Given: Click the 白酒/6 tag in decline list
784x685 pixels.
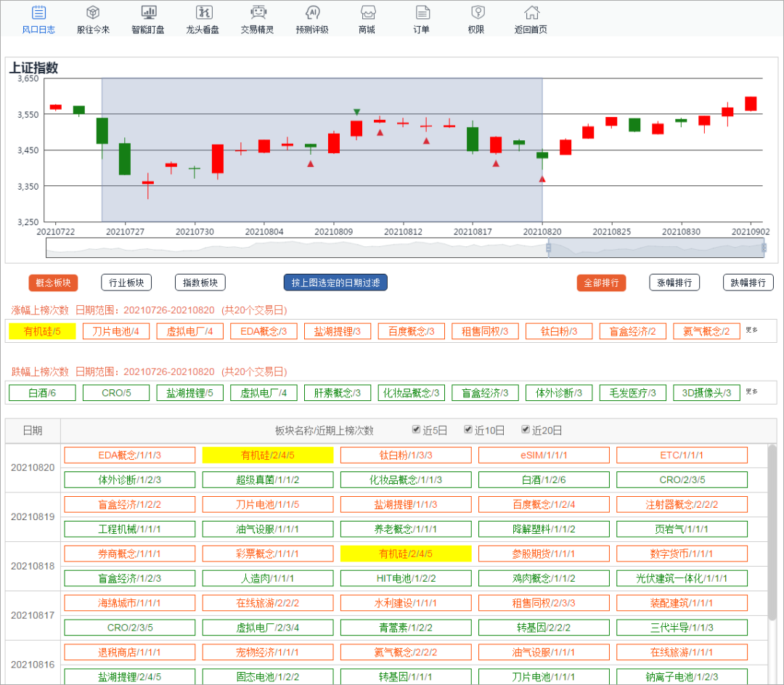Looking at the screenshot, I should (x=42, y=393).
